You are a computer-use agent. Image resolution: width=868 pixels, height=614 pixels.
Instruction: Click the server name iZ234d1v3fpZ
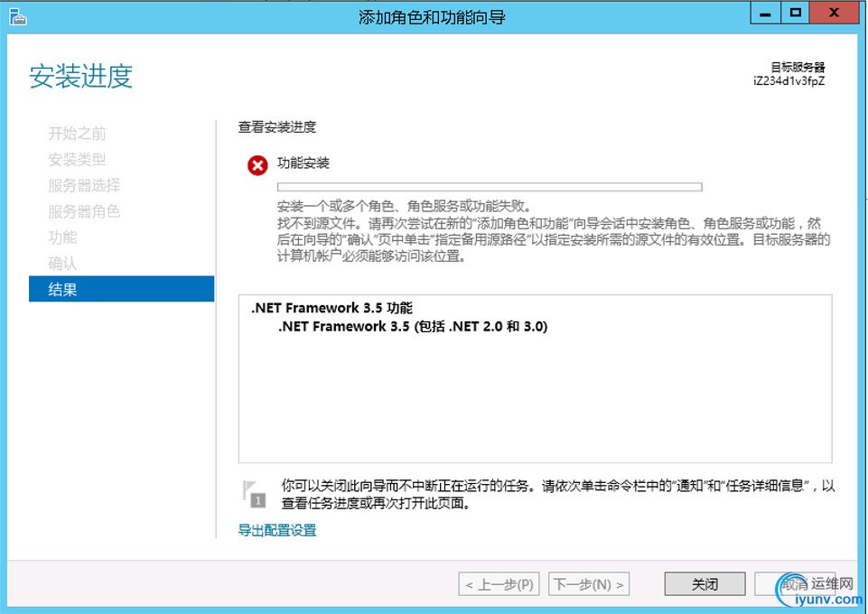789,80
